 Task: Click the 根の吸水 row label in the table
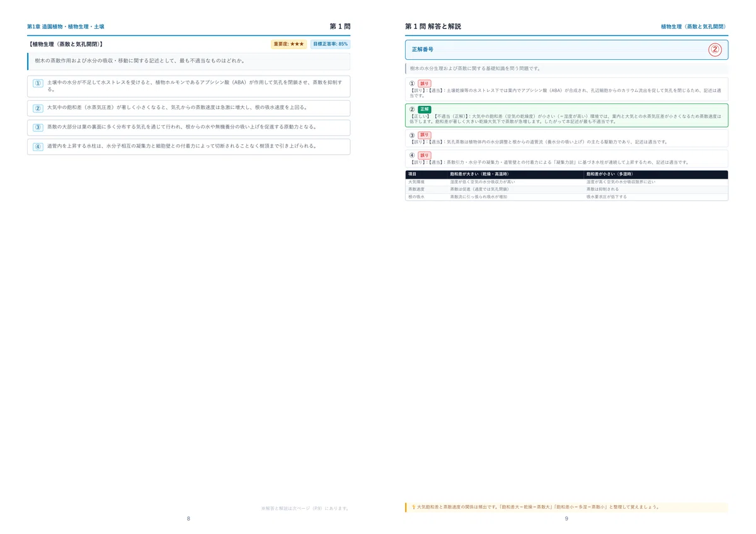[x=416, y=196]
